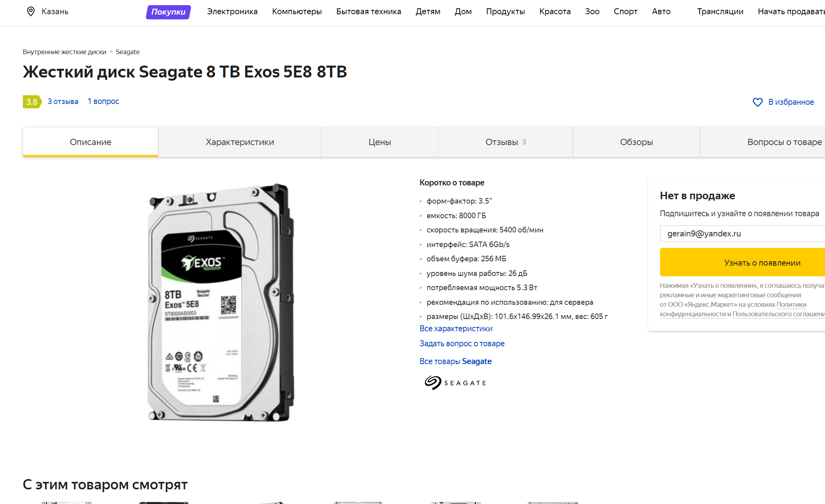The width and height of the screenshot is (825, 504).
Task: Click the Seagate Exos hard drive image
Action: click(x=221, y=302)
